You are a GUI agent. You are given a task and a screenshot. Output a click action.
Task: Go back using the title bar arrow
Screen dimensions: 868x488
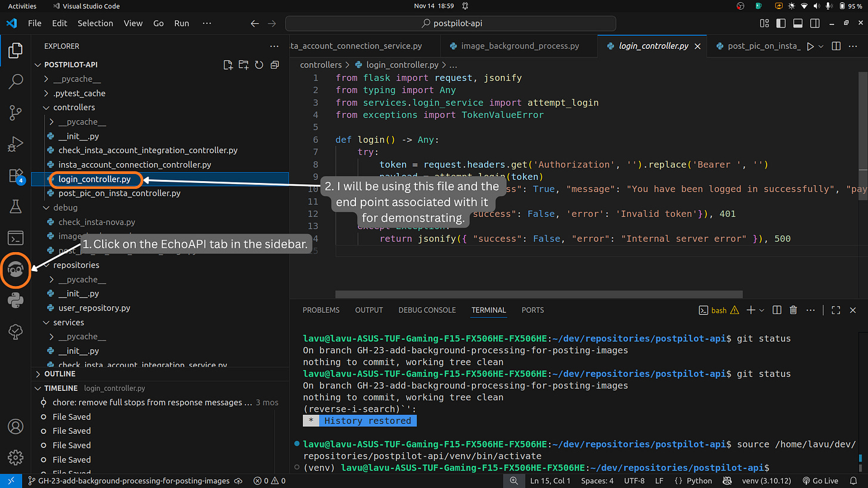click(x=255, y=23)
